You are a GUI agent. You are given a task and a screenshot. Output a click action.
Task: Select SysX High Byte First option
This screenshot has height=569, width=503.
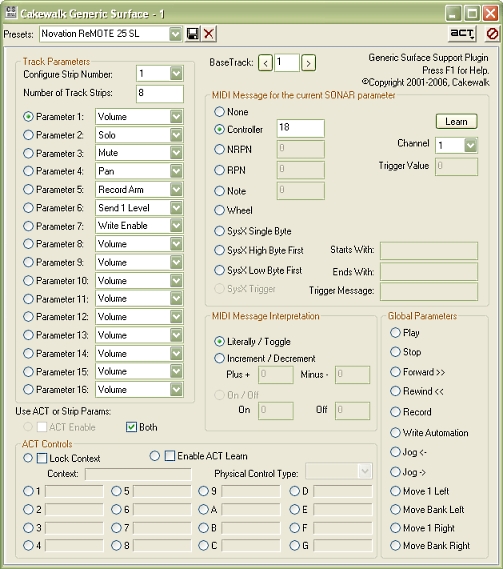tap(219, 250)
